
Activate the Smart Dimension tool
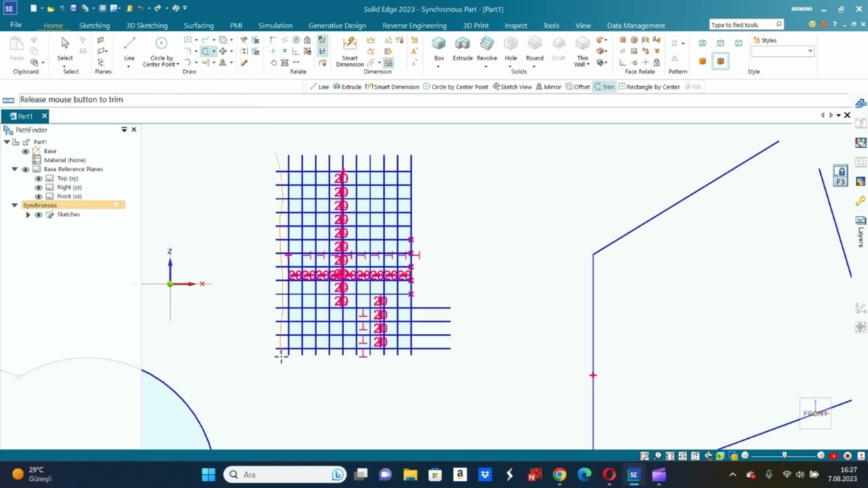click(350, 52)
